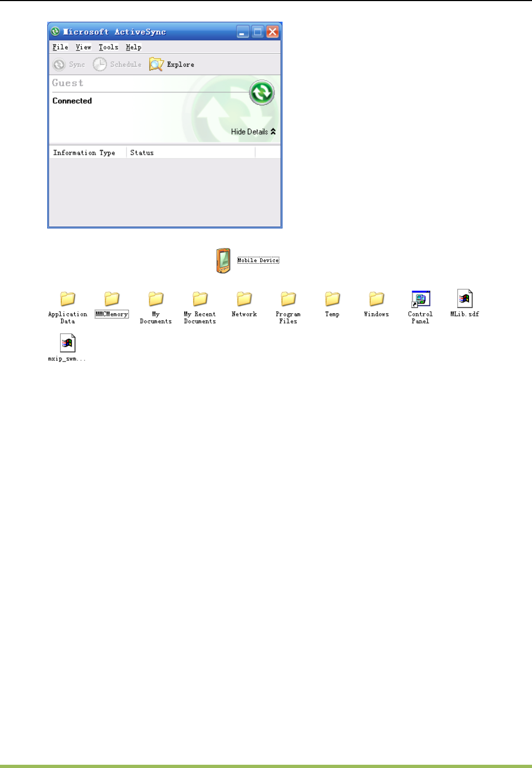
Task: Click the MMCMemory folder name
Action: (x=112, y=314)
